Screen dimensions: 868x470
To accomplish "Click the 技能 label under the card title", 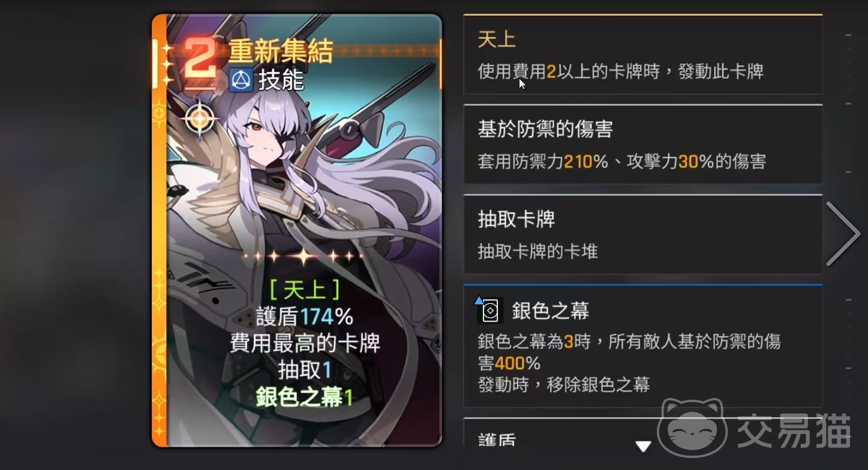I will 281,80.
